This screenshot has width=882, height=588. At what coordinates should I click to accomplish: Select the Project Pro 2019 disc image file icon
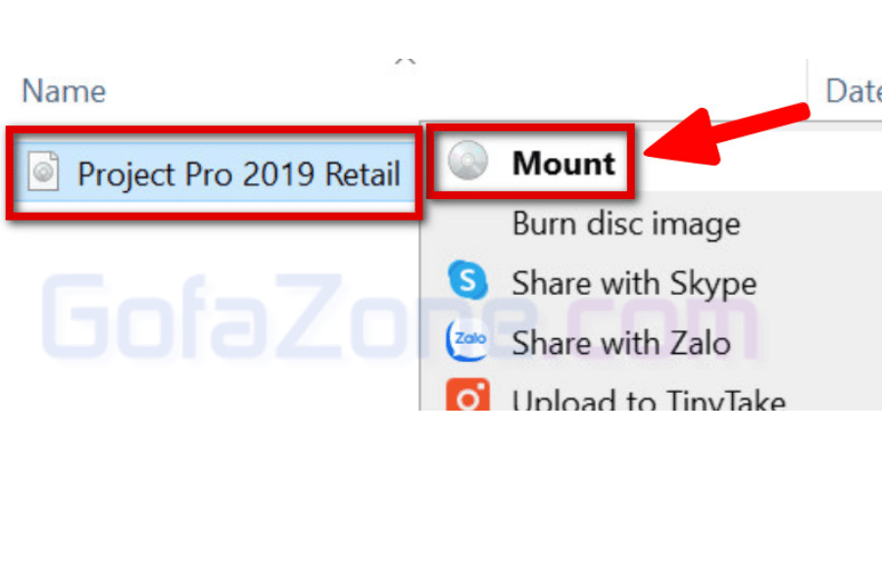click(x=43, y=171)
